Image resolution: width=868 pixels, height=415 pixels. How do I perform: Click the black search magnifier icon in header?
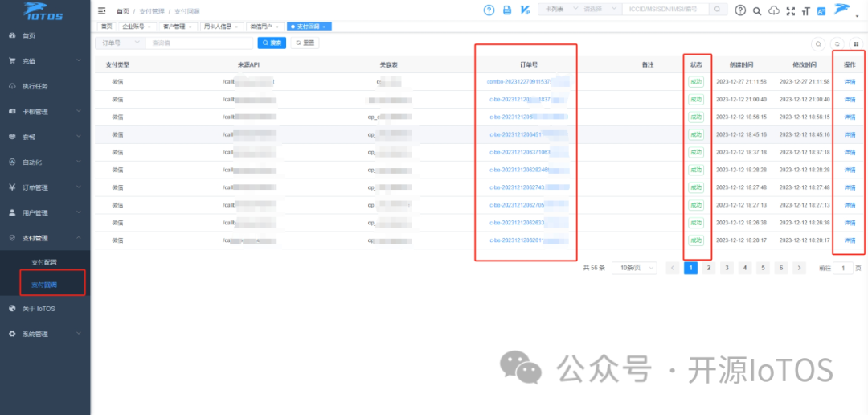tap(758, 10)
